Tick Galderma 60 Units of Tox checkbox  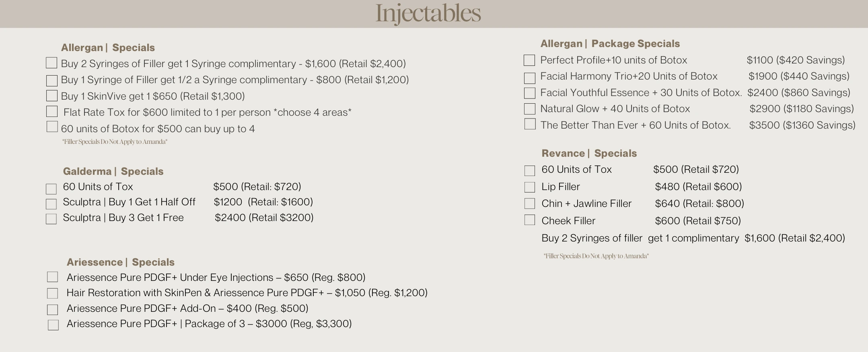click(x=51, y=189)
